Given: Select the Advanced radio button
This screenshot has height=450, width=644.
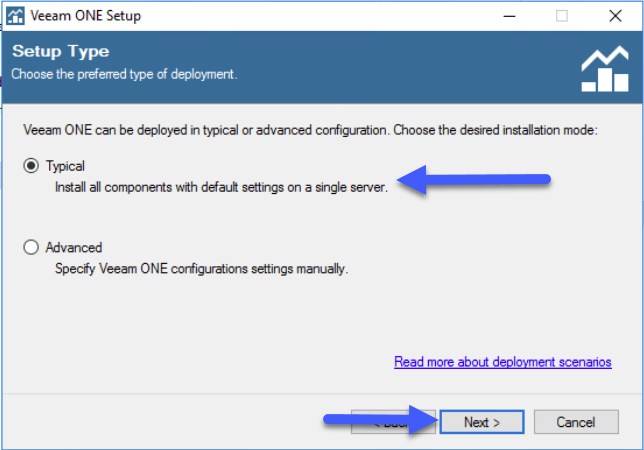Looking at the screenshot, I should 31,247.
